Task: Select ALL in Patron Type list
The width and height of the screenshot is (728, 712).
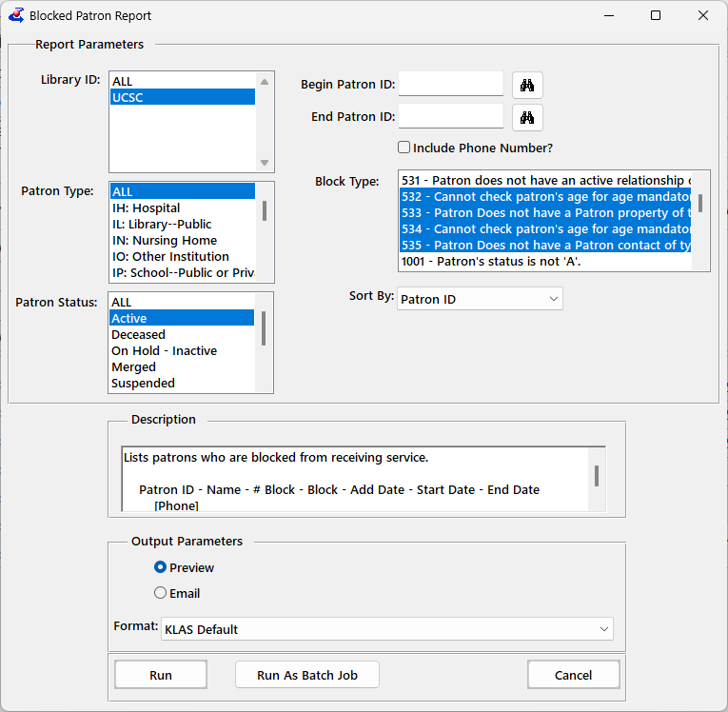Action: [183, 191]
